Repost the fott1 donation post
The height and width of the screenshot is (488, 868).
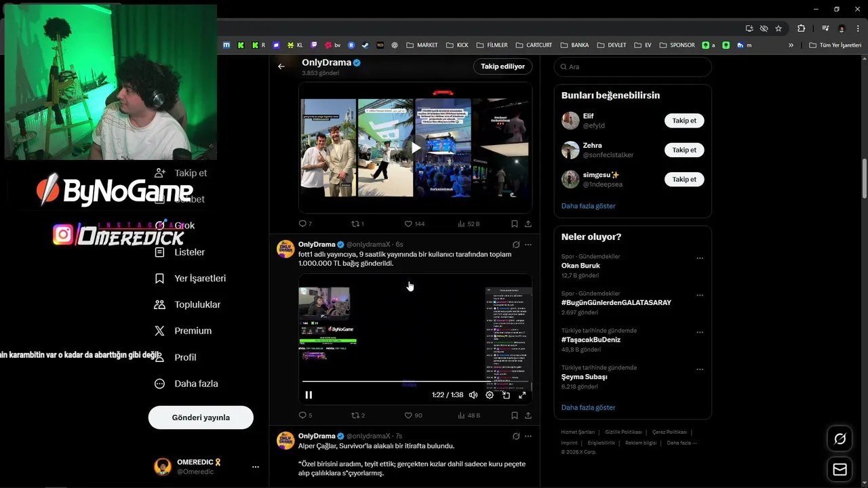[x=357, y=415]
